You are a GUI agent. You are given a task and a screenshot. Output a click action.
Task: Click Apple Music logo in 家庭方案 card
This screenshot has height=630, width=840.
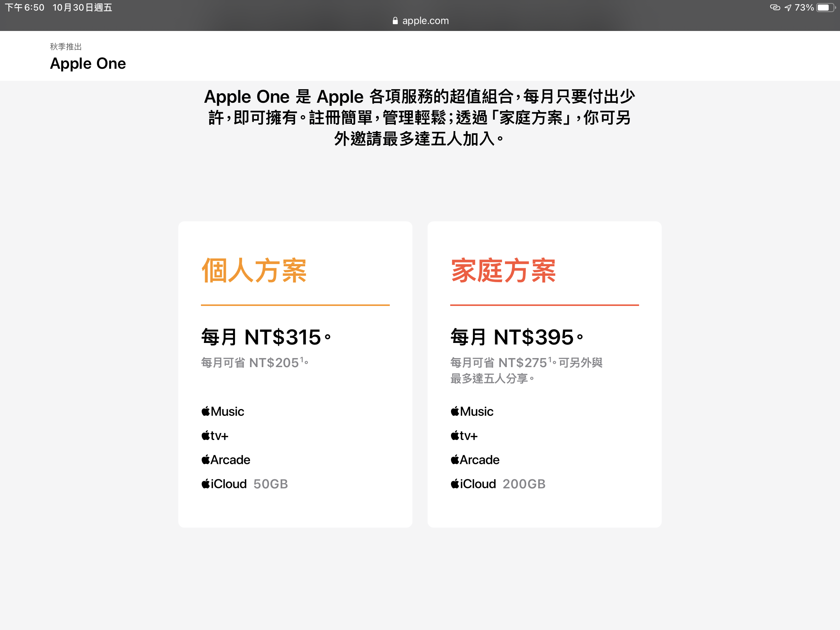click(x=472, y=411)
